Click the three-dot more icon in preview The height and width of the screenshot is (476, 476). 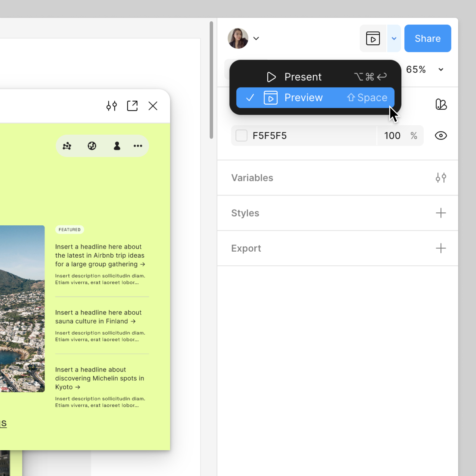click(x=138, y=146)
